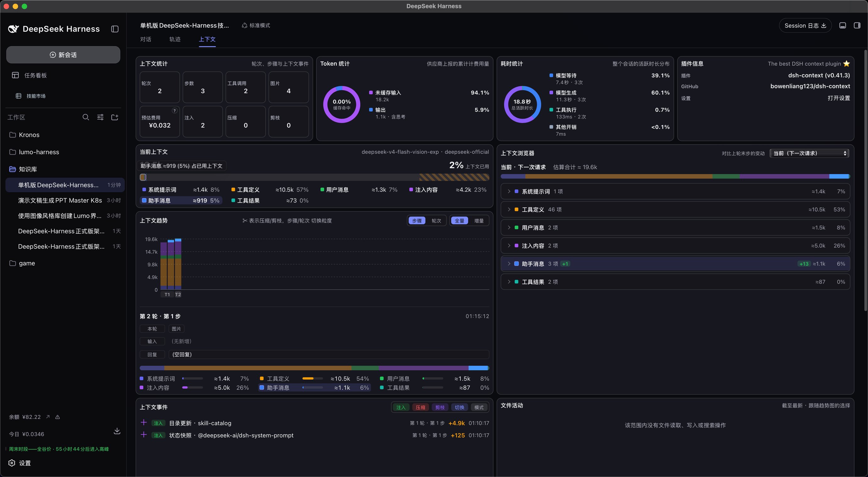This screenshot has width=868, height=477.
Task: Click the 模型生成 60.1% timing row
Action: click(609, 96)
